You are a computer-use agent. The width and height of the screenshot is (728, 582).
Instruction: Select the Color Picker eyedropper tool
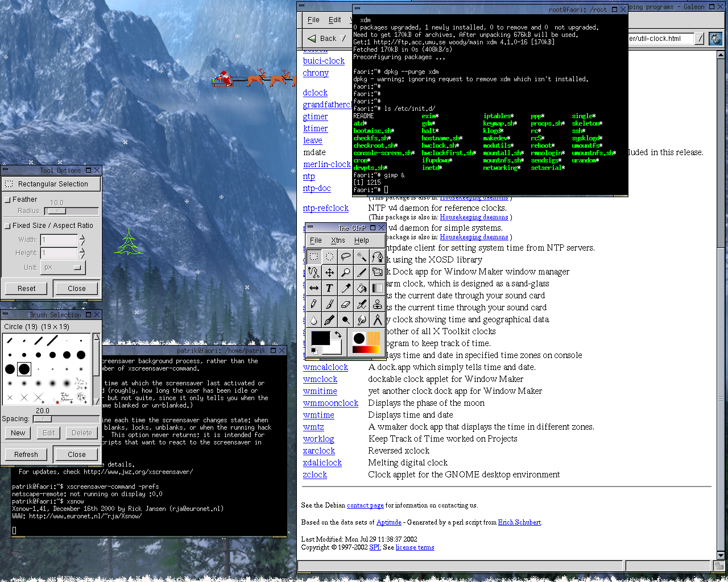pyautogui.click(x=345, y=288)
